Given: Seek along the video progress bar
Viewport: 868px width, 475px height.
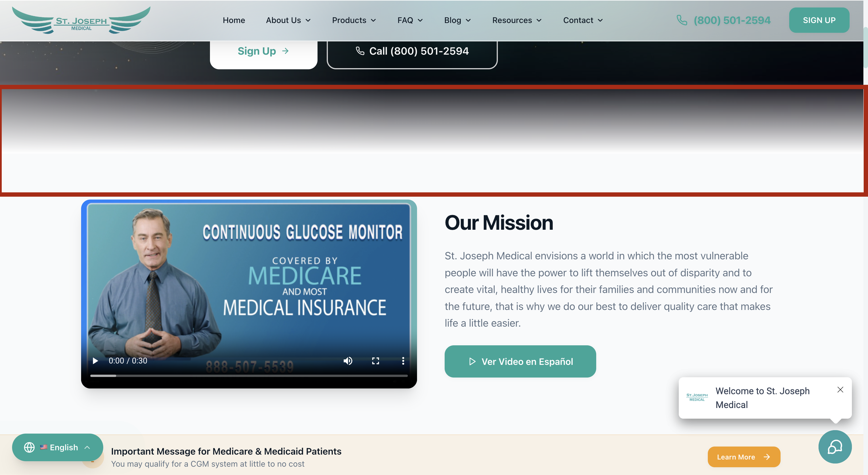Looking at the screenshot, I should click(x=249, y=376).
